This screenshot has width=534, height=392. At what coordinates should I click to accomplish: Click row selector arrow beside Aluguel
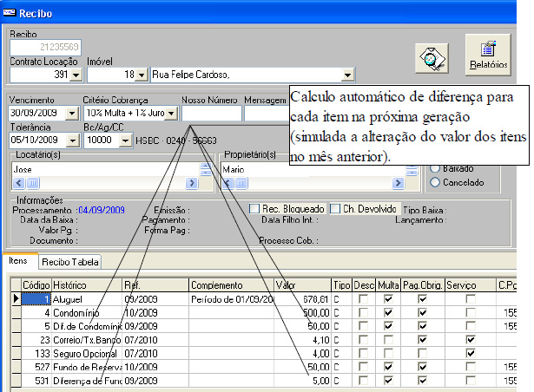tap(15, 298)
